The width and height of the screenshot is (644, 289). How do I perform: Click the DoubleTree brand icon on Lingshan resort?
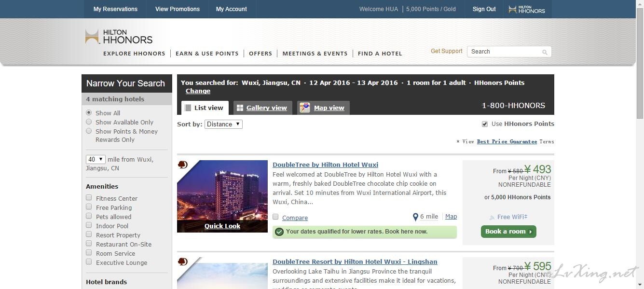(x=183, y=262)
